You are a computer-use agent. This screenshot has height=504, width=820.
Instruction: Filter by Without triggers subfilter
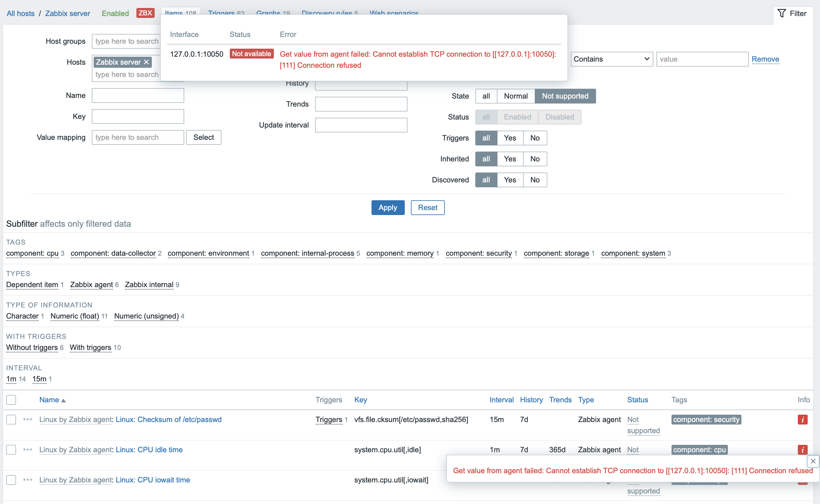32,347
